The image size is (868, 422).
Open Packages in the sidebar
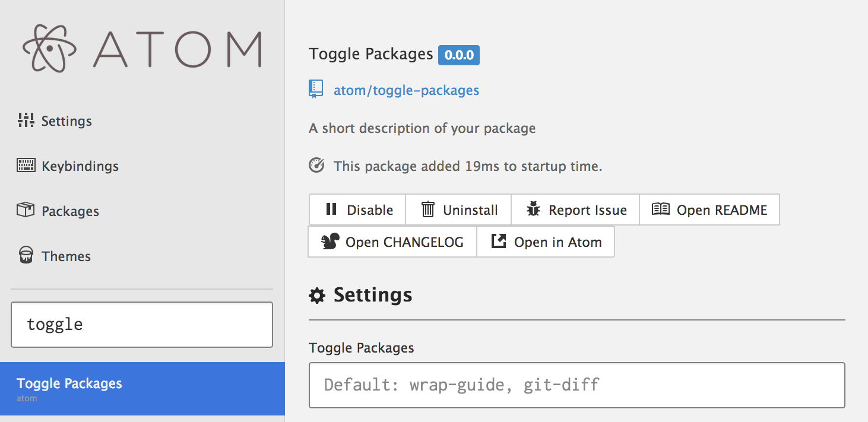(58, 211)
